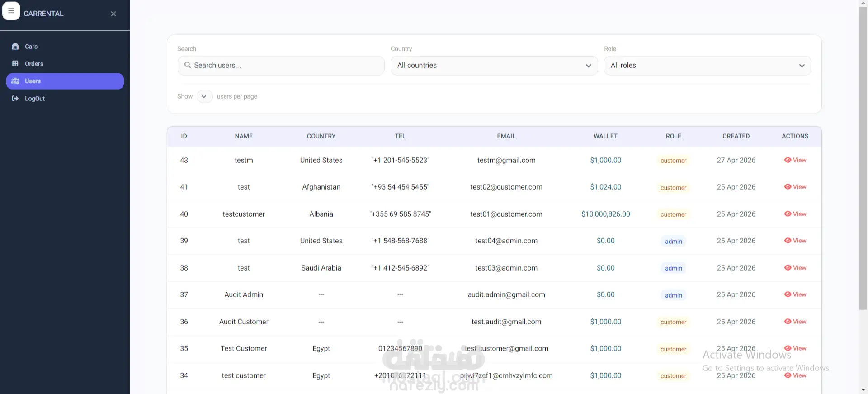
Task: Click the search magnifier icon
Action: [187, 65]
